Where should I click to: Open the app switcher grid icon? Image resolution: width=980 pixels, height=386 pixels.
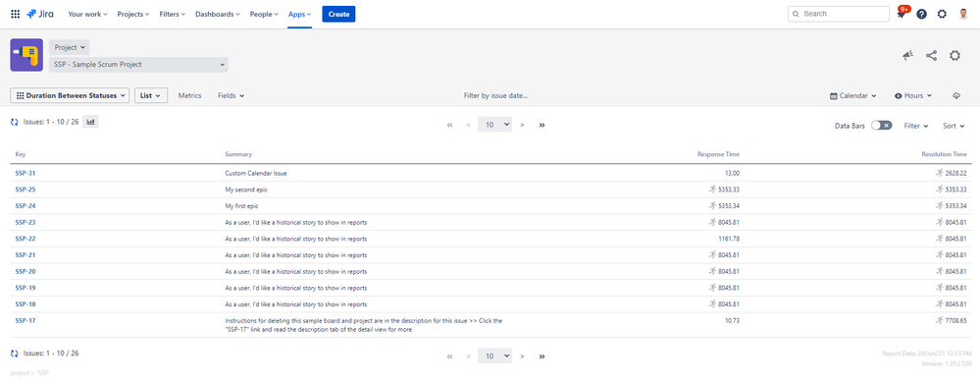click(15, 14)
